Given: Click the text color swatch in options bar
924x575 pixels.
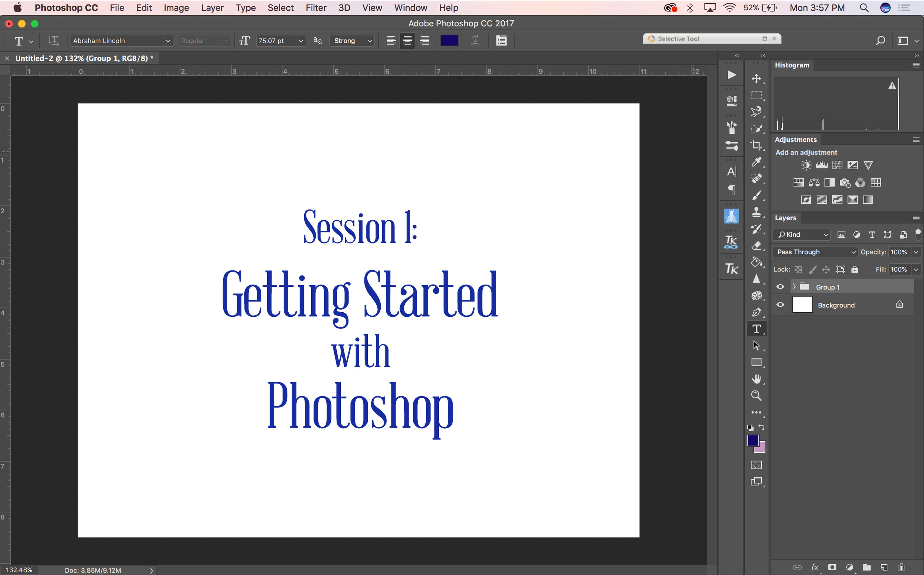Looking at the screenshot, I should tap(449, 40).
